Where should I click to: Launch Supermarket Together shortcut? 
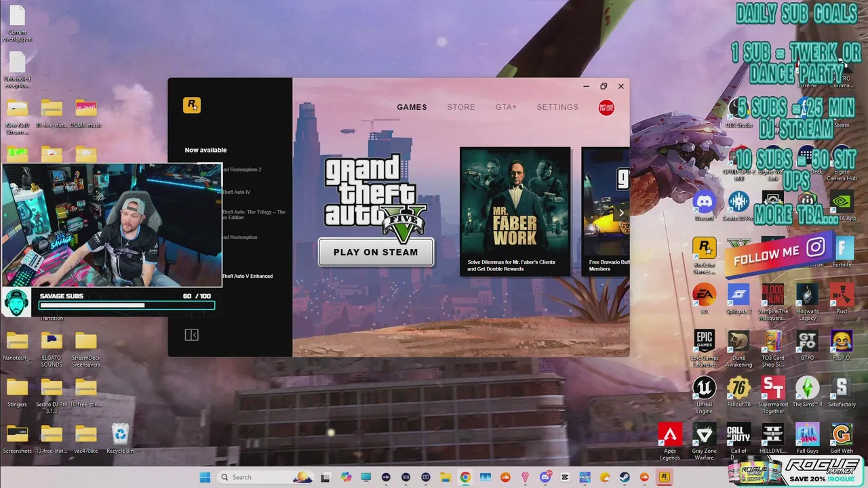[772, 395]
